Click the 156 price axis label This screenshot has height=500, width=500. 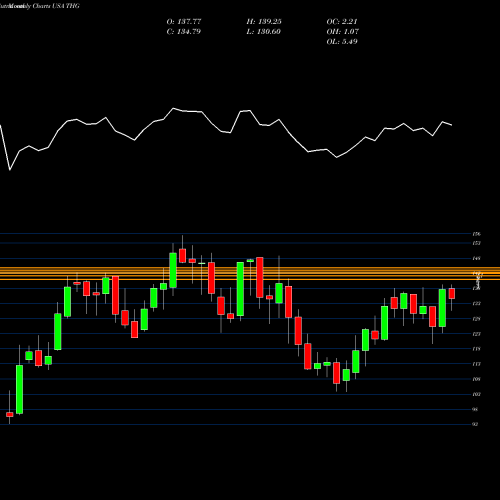477,234
